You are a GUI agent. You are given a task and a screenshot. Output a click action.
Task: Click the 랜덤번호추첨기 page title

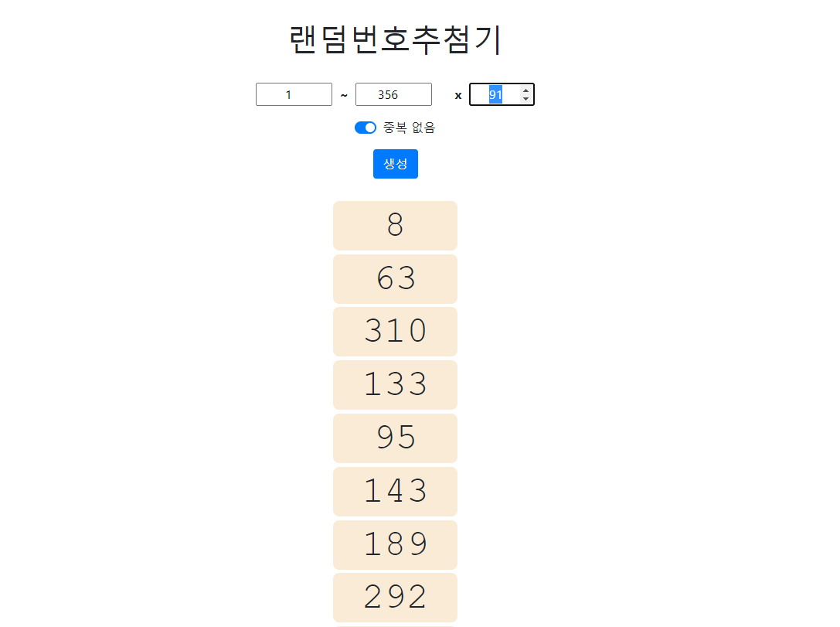click(x=395, y=40)
